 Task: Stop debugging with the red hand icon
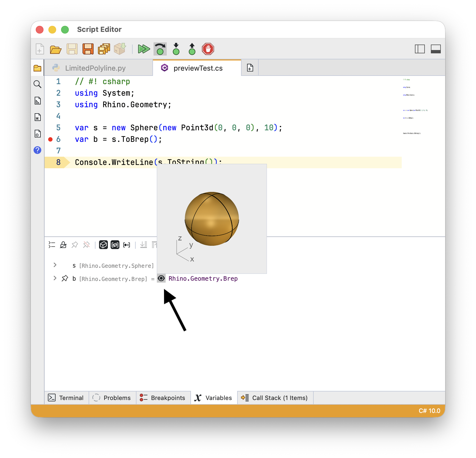208,49
